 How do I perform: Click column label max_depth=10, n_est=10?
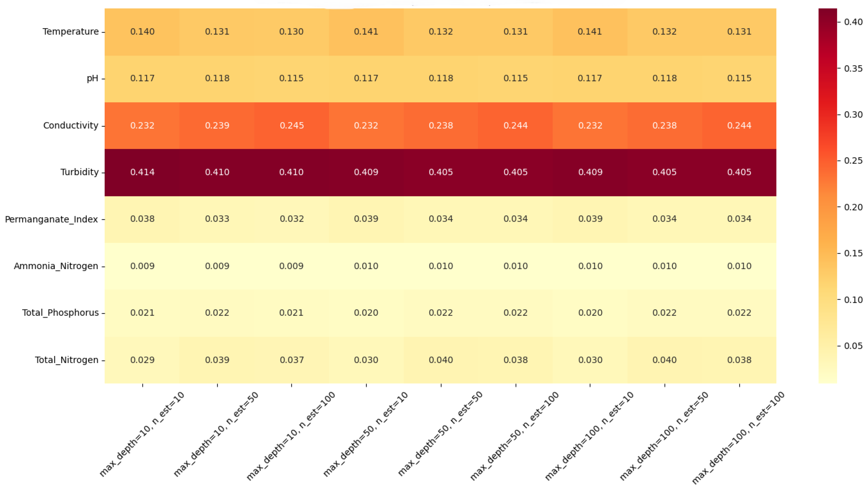point(142,434)
